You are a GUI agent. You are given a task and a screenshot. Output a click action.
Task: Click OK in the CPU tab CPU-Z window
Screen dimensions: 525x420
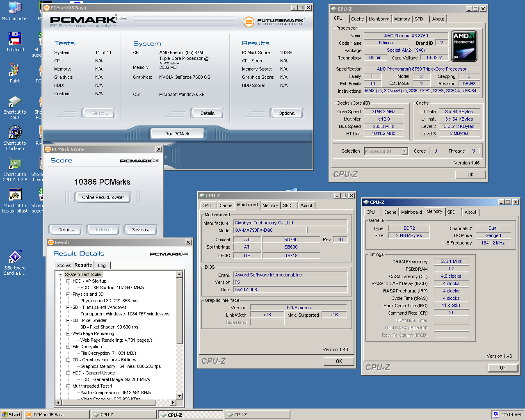click(x=470, y=174)
